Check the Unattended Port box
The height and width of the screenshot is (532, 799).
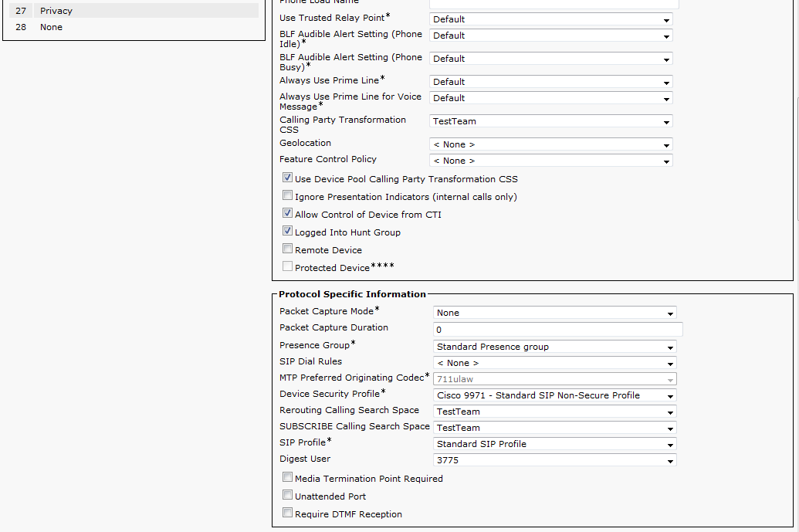[288, 496]
